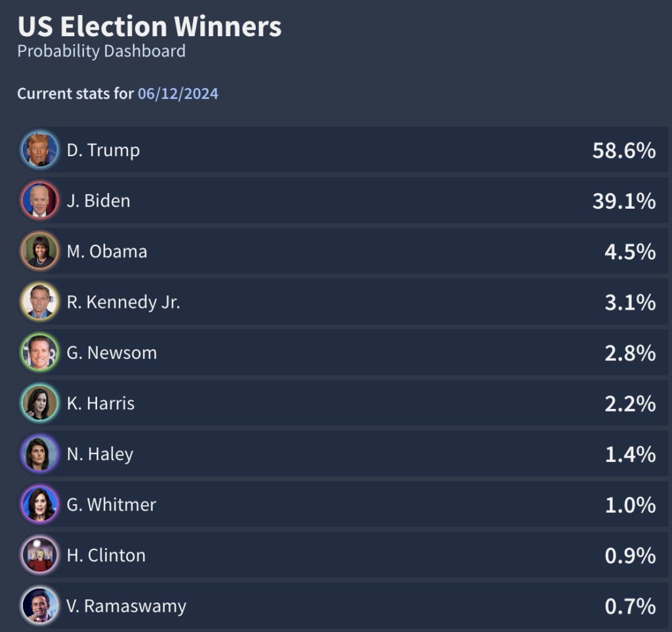Open H. Clinton's profile picture

(39, 555)
